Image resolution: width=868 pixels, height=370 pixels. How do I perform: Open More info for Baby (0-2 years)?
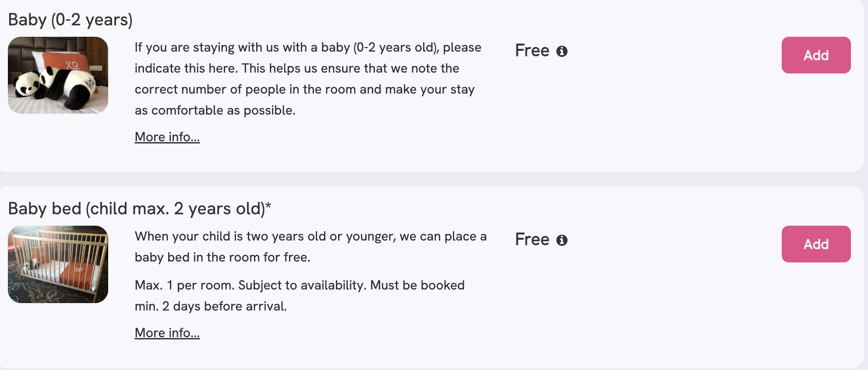coord(167,137)
